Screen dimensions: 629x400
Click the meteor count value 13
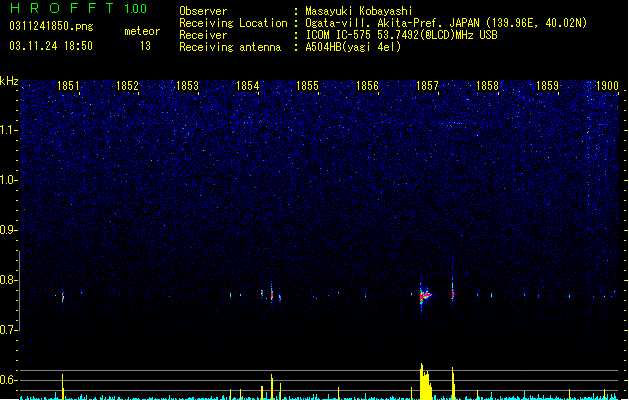pos(145,46)
